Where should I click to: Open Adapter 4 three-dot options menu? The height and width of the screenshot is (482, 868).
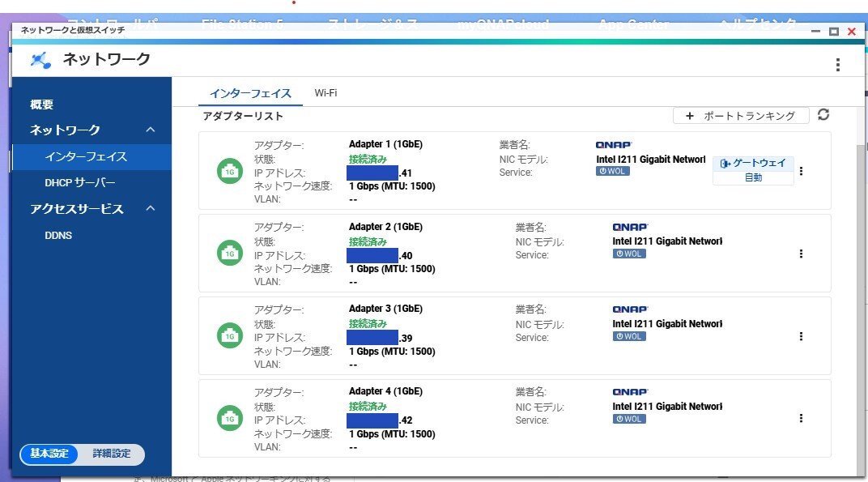(801, 418)
